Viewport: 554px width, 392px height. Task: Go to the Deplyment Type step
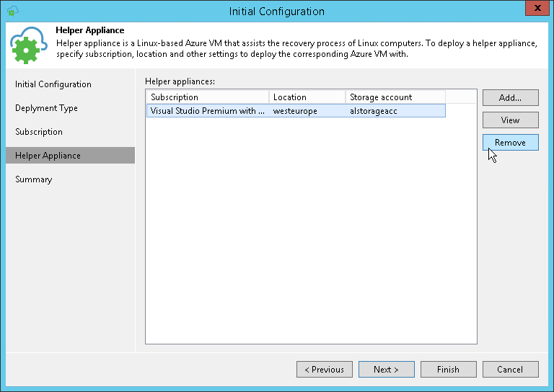46,108
